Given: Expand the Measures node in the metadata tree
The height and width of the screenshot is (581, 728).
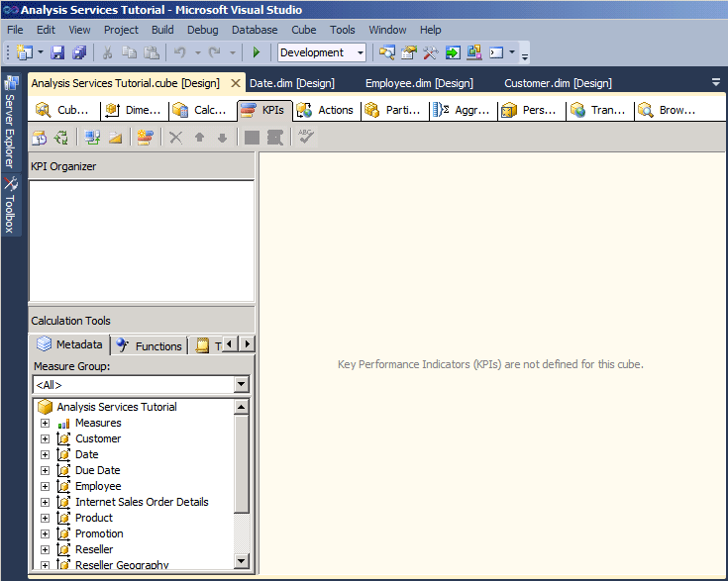Looking at the screenshot, I should pos(45,423).
